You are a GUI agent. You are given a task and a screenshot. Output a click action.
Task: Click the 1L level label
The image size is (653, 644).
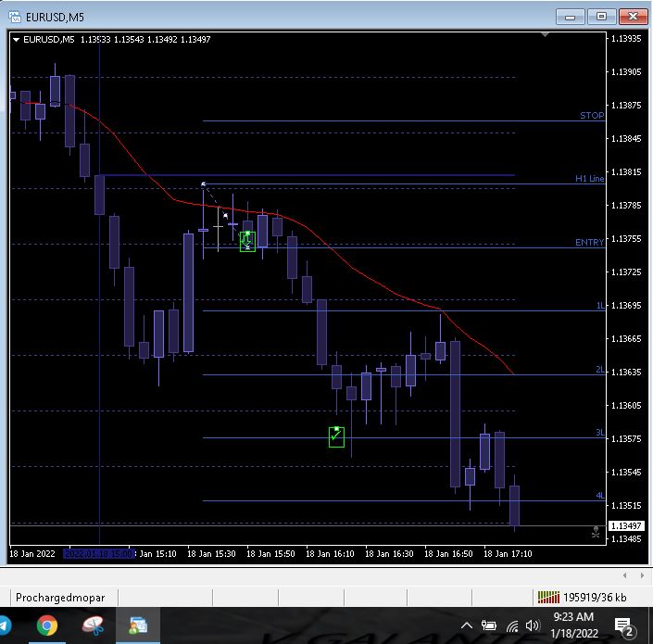click(x=600, y=306)
